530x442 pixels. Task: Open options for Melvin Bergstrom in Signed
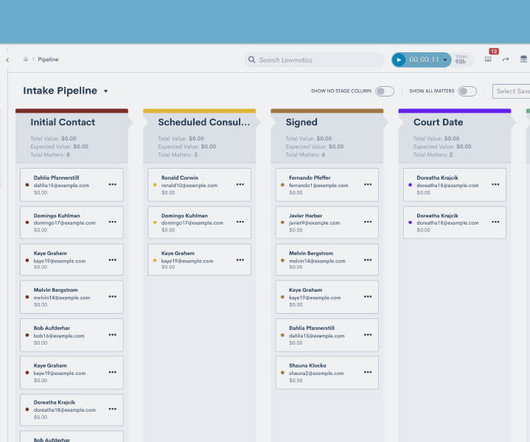point(368,260)
